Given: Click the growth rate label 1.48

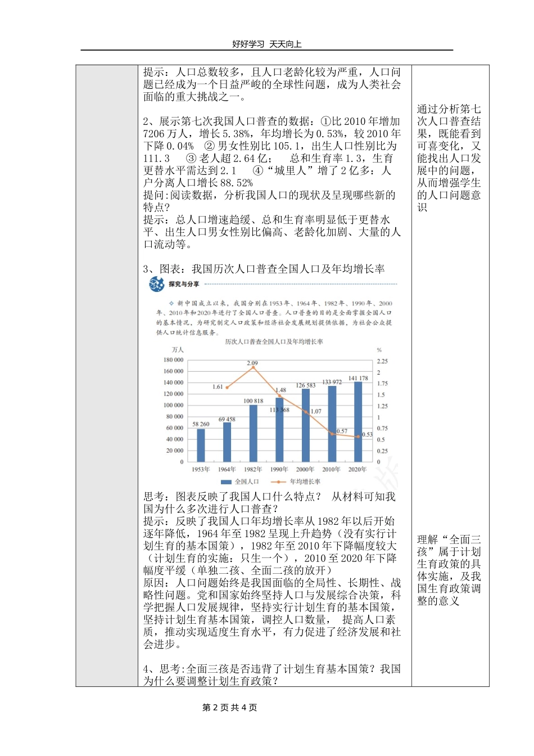Looking at the screenshot, I should pyautogui.click(x=281, y=390).
